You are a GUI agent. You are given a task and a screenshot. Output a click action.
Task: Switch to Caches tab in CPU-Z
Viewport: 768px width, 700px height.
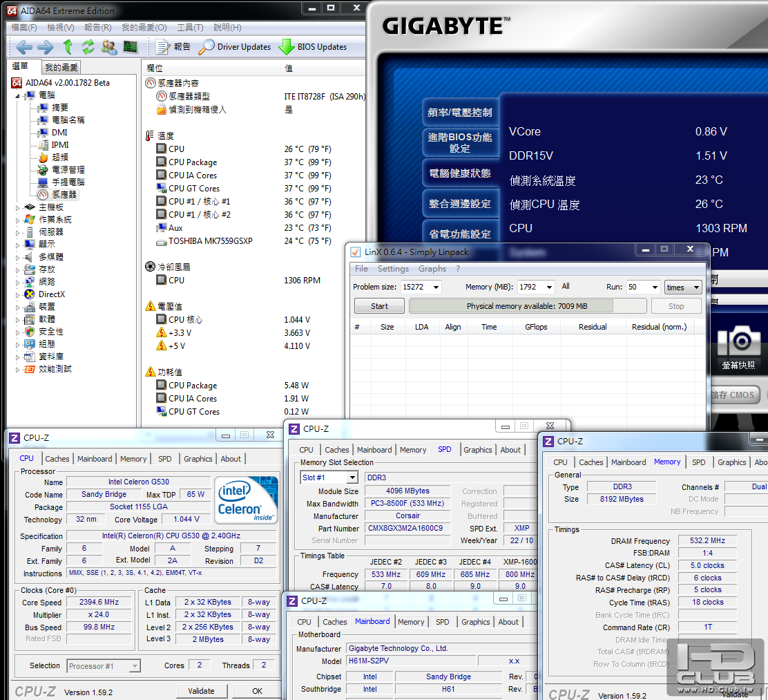[57, 459]
